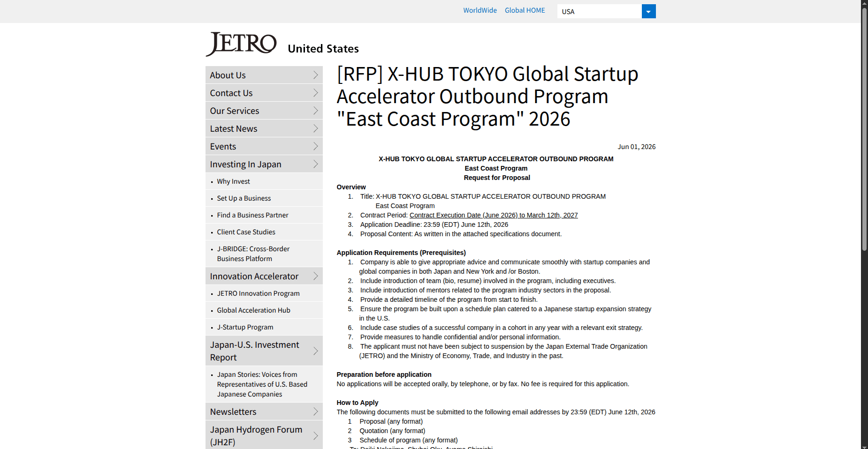This screenshot has height=449, width=868.
Task: Click the chevron beside Innovation Accelerator
Action: [316, 276]
